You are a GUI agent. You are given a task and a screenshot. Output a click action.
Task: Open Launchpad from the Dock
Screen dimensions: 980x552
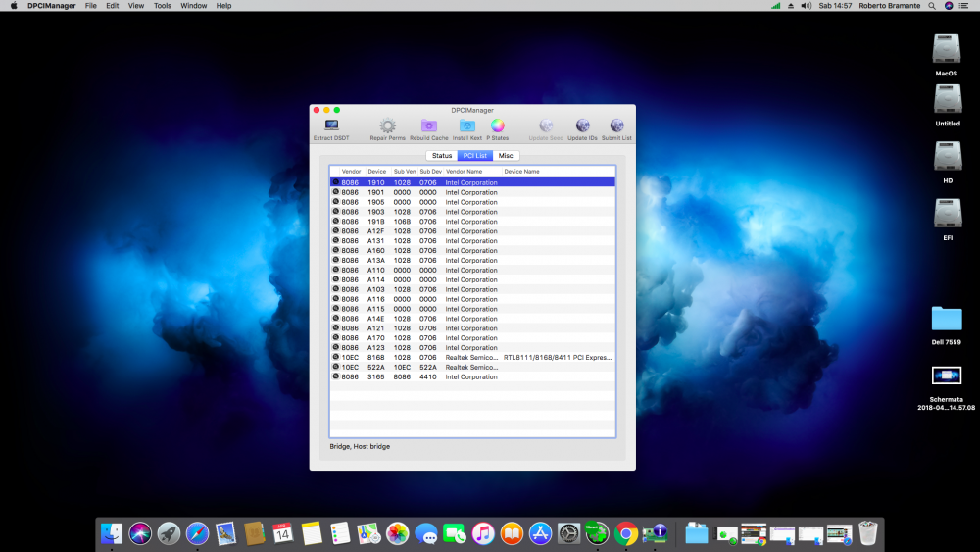coord(169,534)
